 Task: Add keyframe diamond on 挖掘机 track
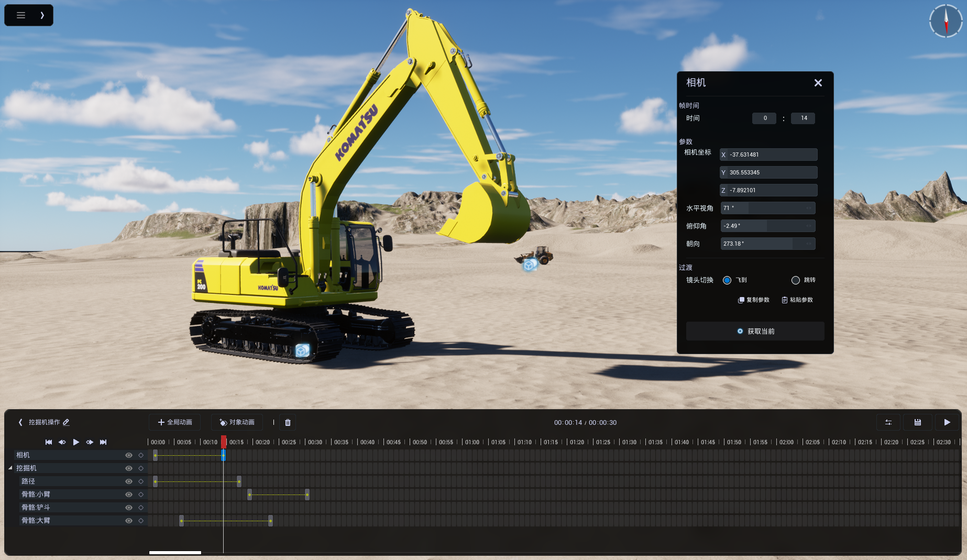click(x=141, y=468)
